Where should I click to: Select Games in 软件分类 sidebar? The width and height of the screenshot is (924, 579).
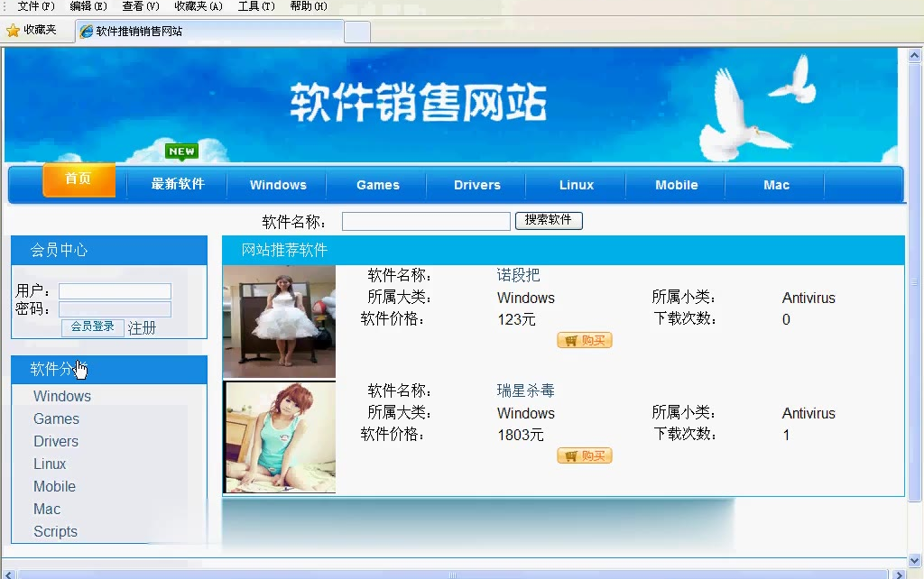(x=56, y=418)
